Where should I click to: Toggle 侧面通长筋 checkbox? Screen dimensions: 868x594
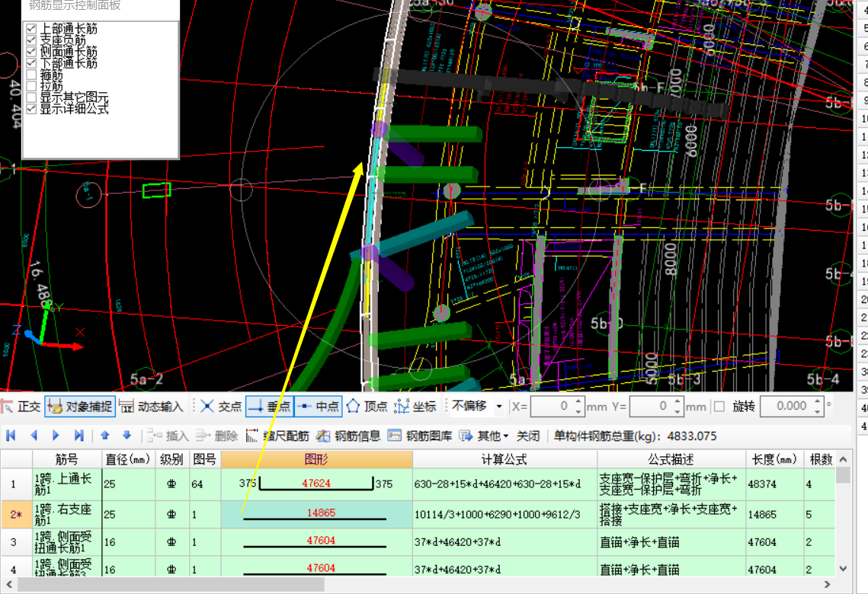tap(31, 52)
